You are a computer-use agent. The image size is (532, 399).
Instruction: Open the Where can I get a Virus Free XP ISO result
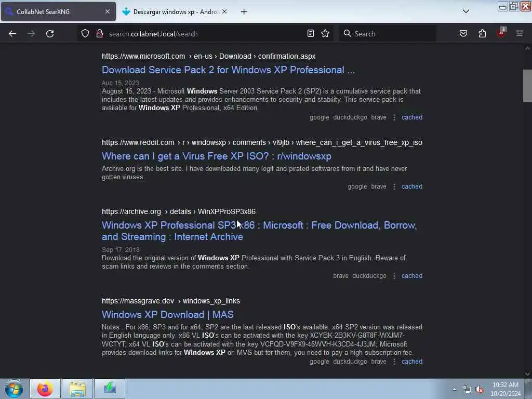pyautogui.click(x=217, y=156)
